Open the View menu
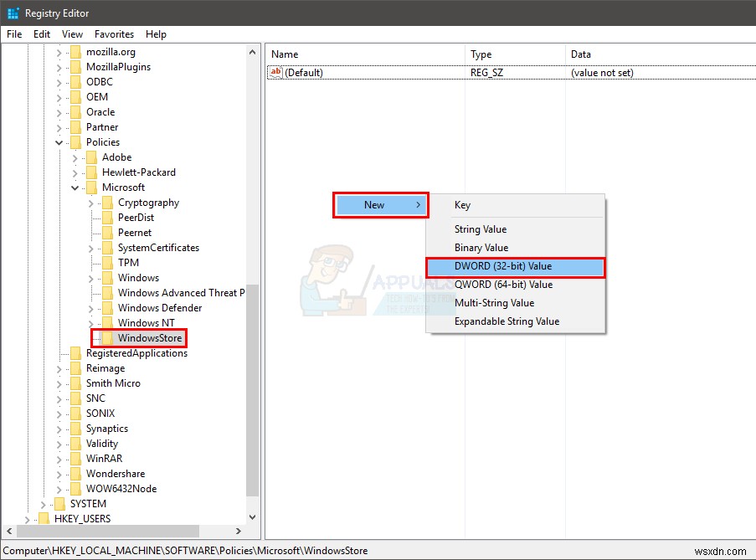This screenshot has width=756, height=560. point(72,34)
